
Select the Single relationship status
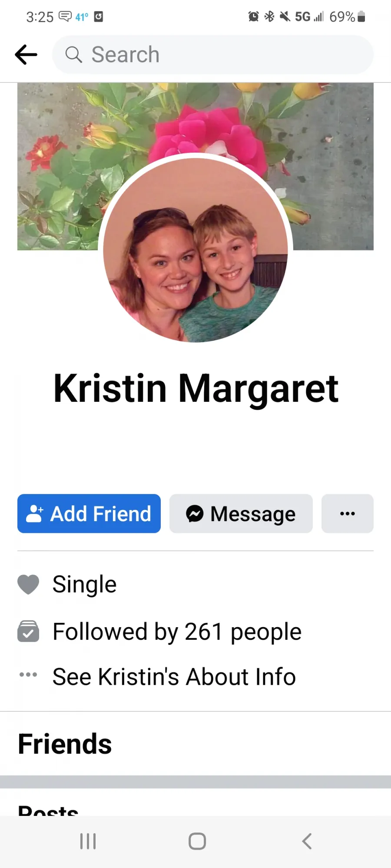[x=85, y=584]
